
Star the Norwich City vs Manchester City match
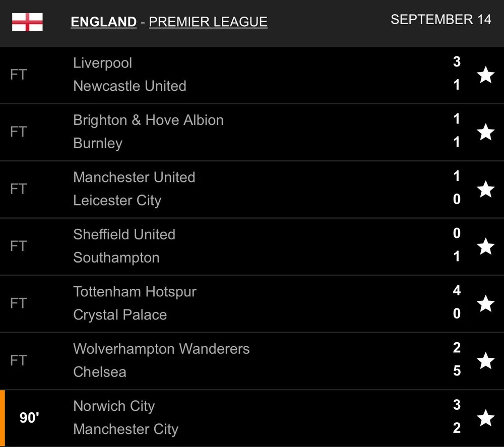pyautogui.click(x=485, y=418)
